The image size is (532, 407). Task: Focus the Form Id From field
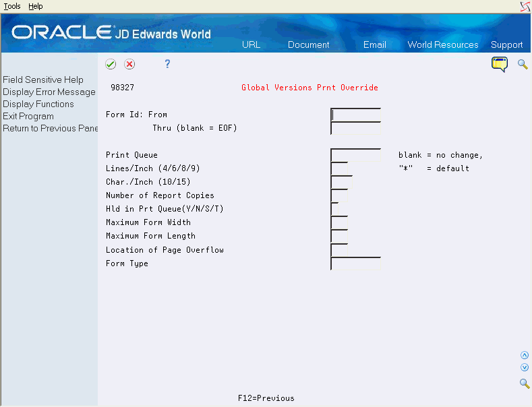[x=355, y=115]
